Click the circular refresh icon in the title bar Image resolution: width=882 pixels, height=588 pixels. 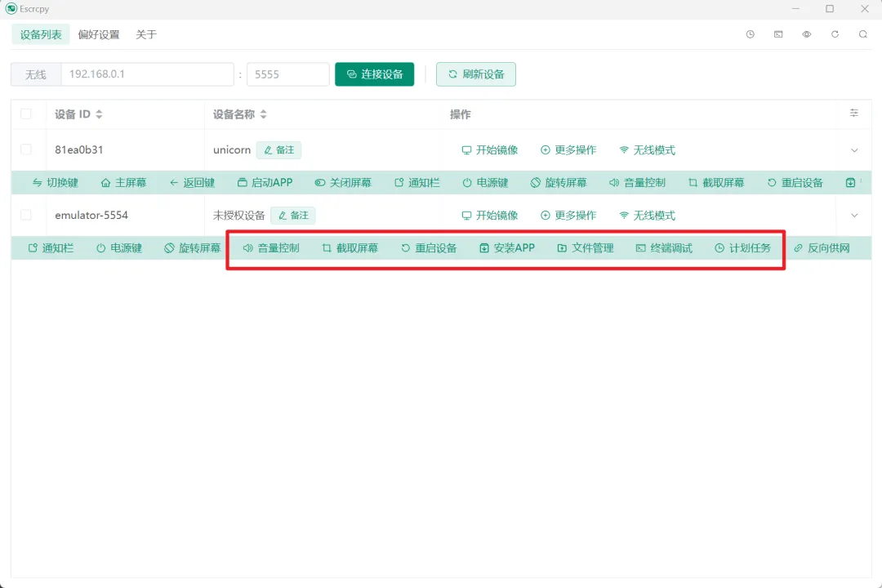[835, 34]
